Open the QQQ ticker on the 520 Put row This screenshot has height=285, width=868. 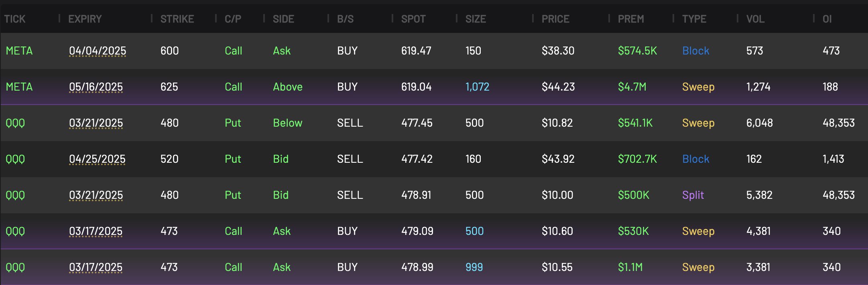click(15, 159)
